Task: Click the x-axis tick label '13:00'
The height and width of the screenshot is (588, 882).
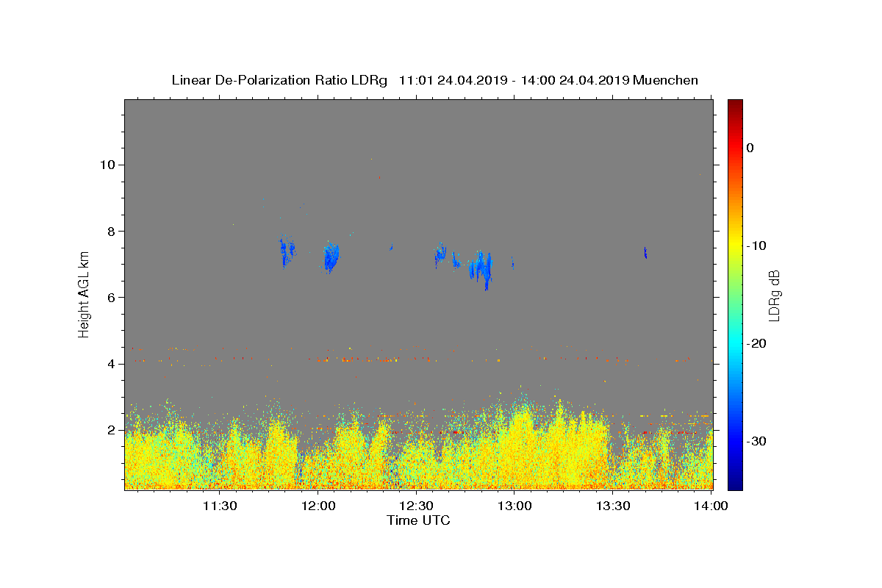Action: tap(514, 506)
